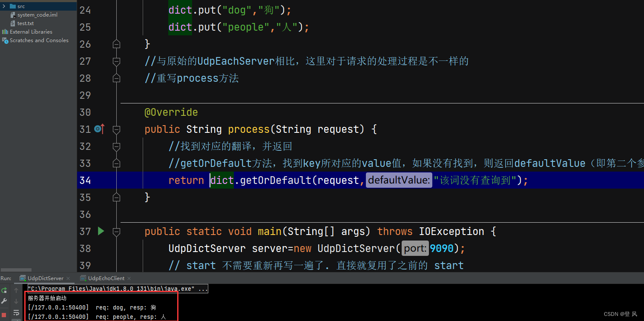This screenshot has width=644, height=321.
Task: Open run settings wrench icon
Action: pos(4,301)
